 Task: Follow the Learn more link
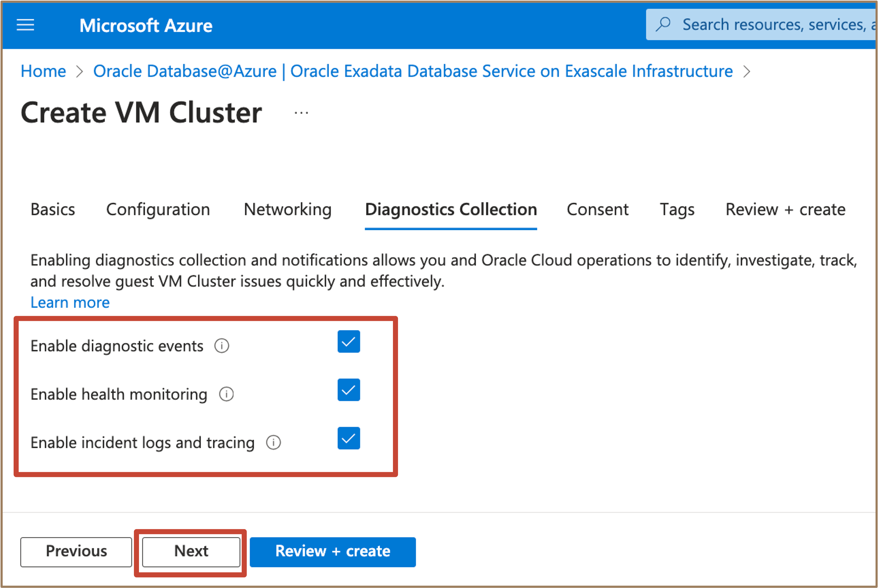click(70, 302)
